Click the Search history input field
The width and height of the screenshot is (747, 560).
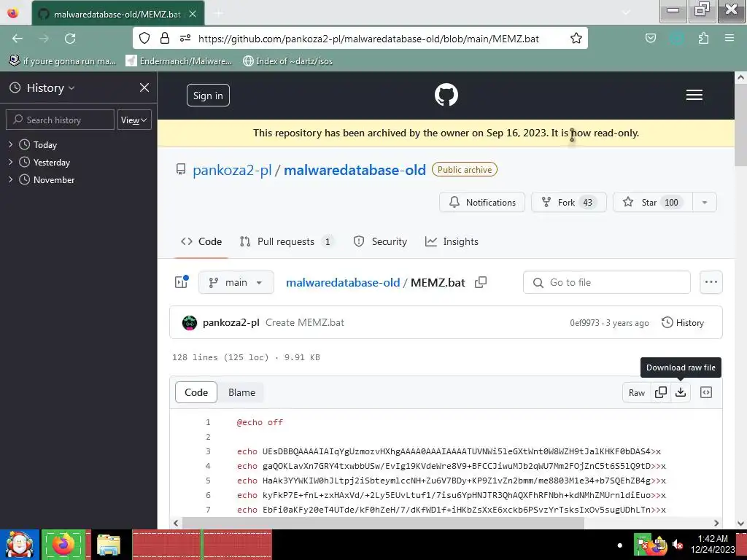coord(60,120)
